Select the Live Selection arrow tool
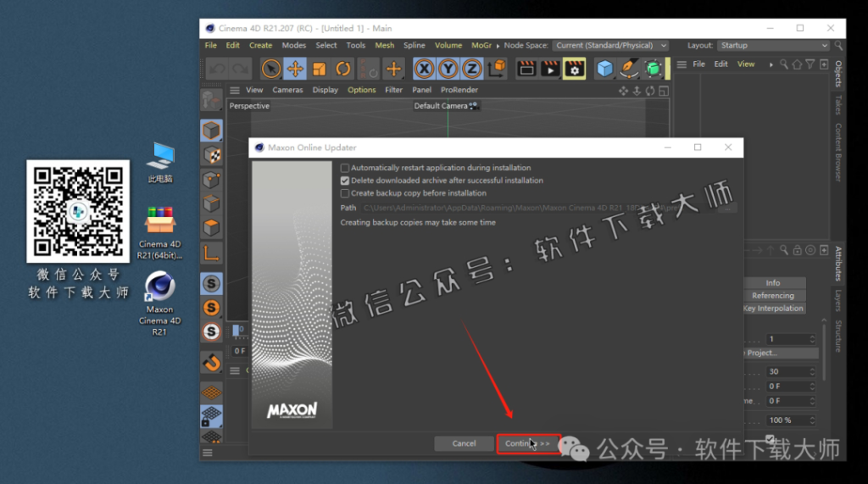Image resolution: width=868 pixels, height=484 pixels. (270, 69)
